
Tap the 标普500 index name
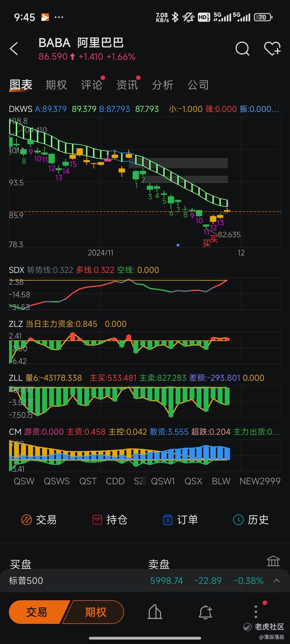tap(26, 581)
